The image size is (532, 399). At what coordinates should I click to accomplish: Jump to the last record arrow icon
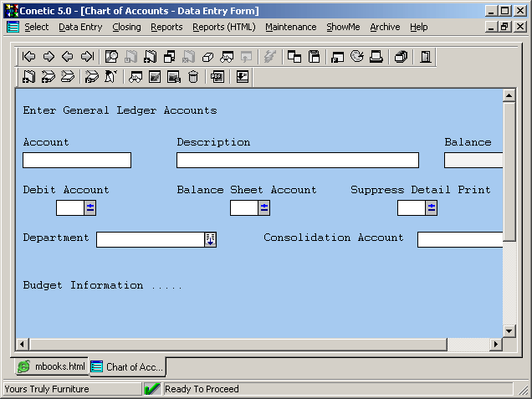[x=87, y=57]
